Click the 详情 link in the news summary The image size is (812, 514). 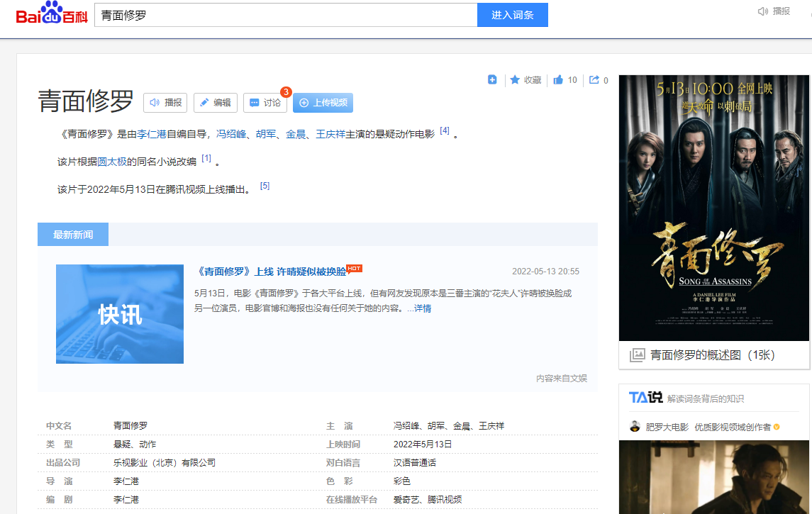423,308
